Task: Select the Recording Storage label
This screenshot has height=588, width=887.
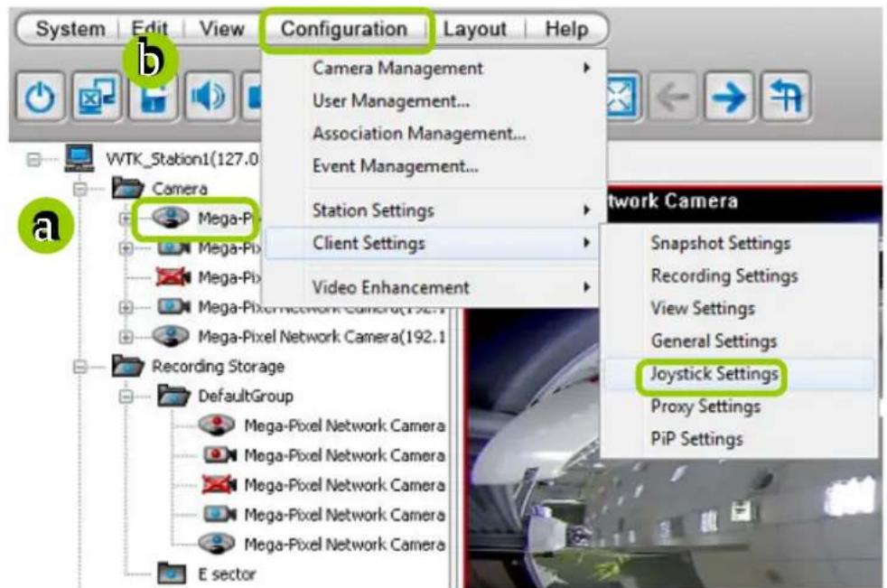Action: tap(219, 366)
